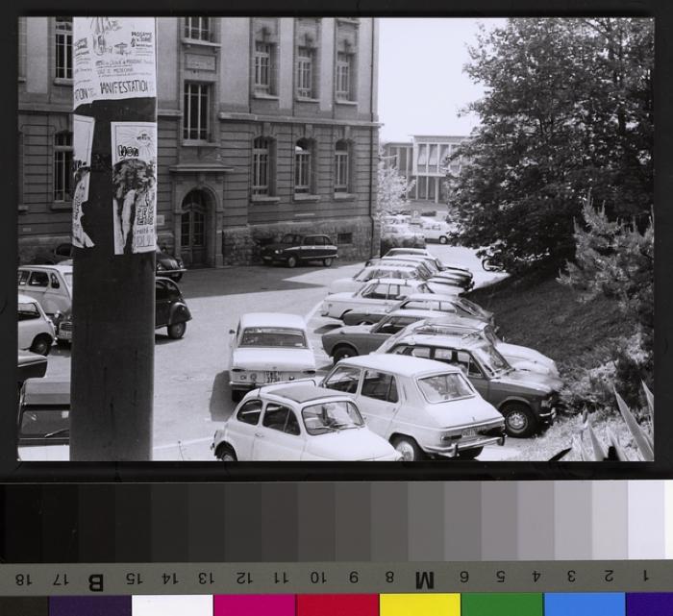Click the letter B on the grayscale
This screenshot has width=673, height=616.
pyautogui.click(x=96, y=579)
